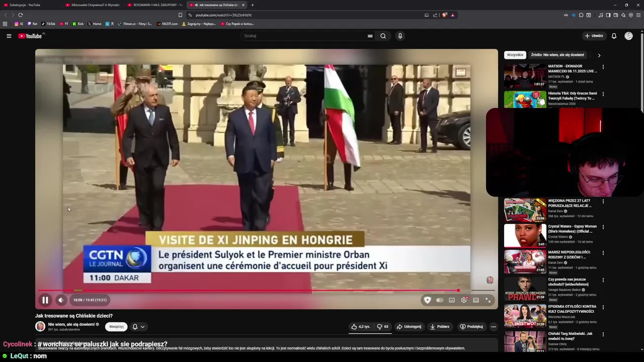
Task: Close the Jak tresowane są Chińskie tab
Action: tap(243, 5)
